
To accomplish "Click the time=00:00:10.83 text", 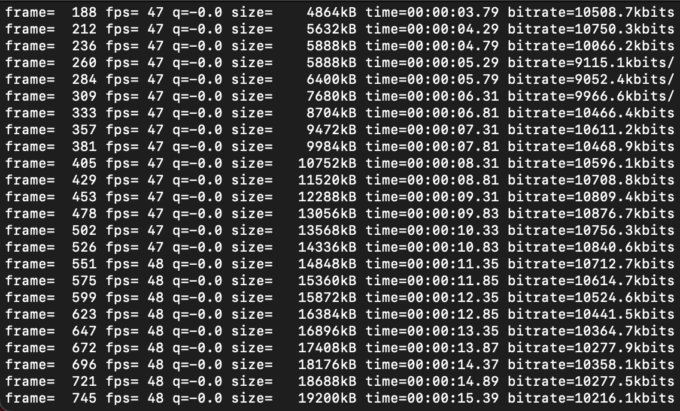I will point(432,248).
